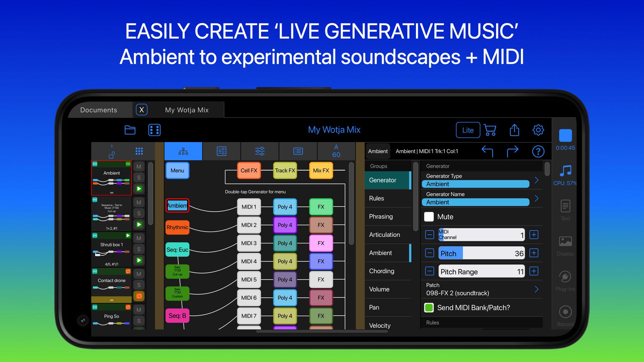Increase the Pitch value
The width and height of the screenshot is (644, 362).
tap(534, 253)
